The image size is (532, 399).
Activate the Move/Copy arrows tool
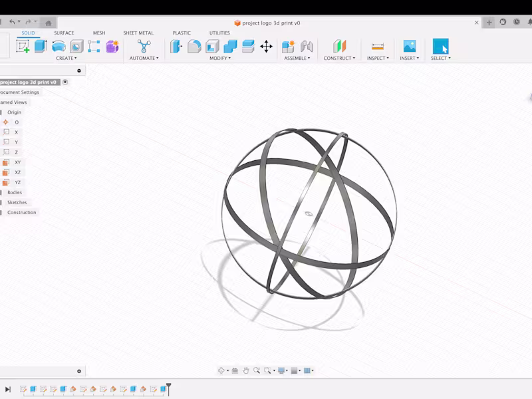(x=266, y=46)
